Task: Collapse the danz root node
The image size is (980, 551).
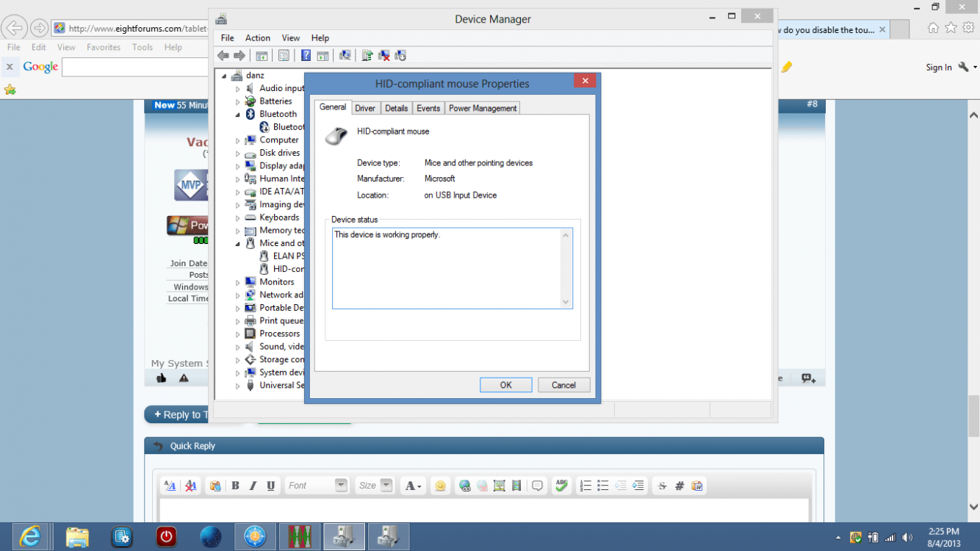Action: pyautogui.click(x=224, y=76)
